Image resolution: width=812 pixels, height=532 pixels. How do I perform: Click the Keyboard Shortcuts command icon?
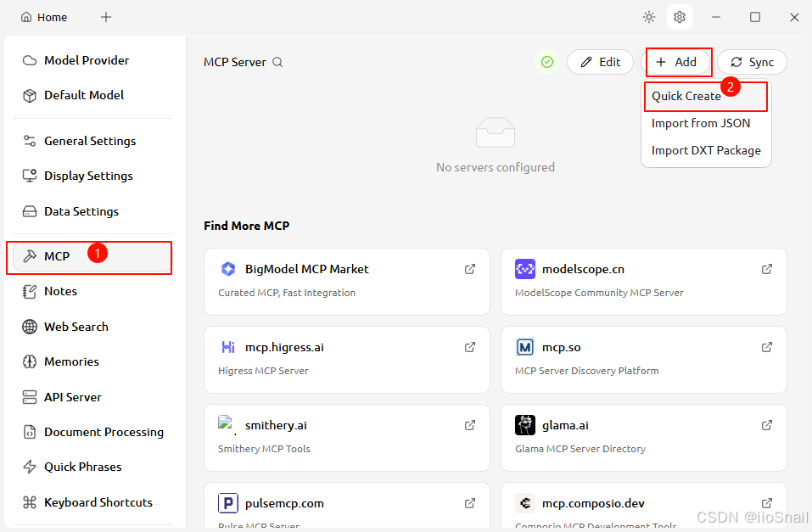click(30, 502)
